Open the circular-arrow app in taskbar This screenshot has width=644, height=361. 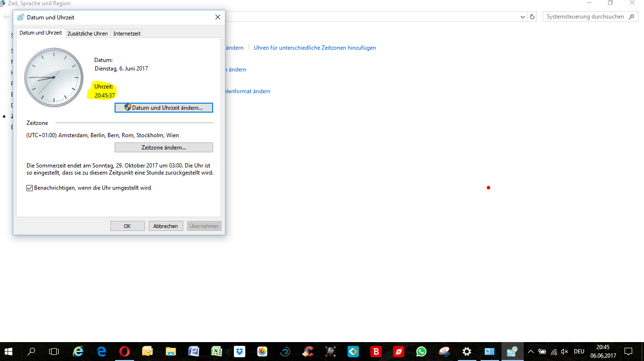coord(285,352)
